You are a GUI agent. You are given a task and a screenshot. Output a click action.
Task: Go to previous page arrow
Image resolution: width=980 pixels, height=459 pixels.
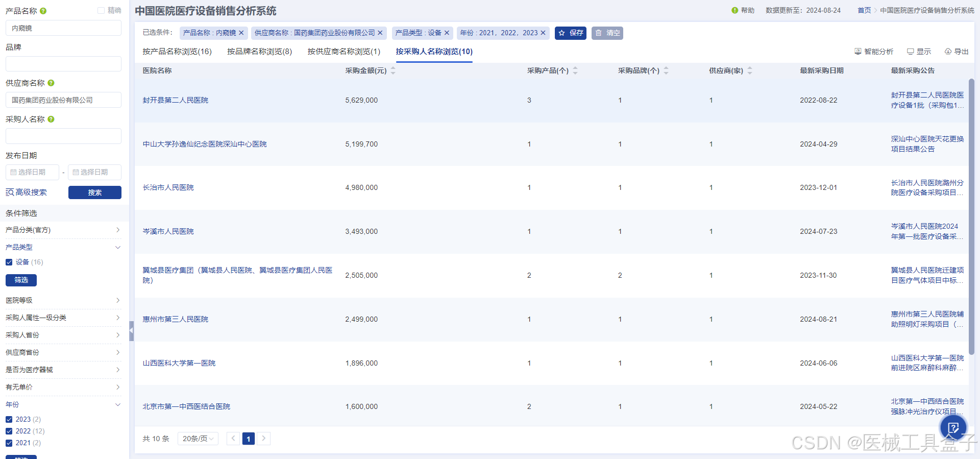click(233, 439)
